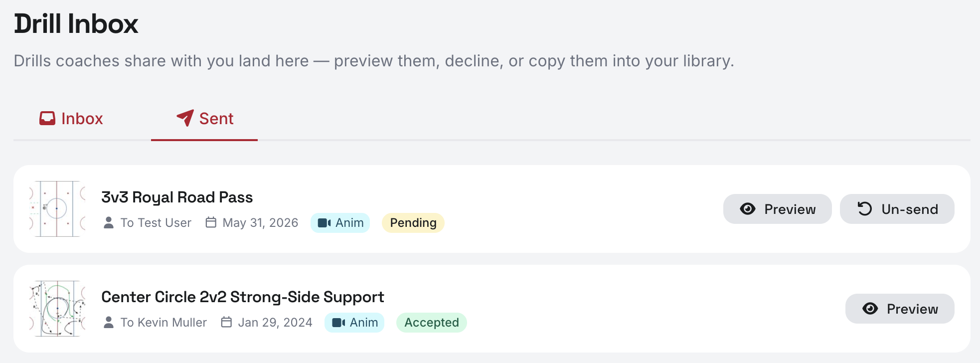Click Center Circle 2v2 Strong-Side Support title
Screen dimensions: 980x363
(243, 297)
